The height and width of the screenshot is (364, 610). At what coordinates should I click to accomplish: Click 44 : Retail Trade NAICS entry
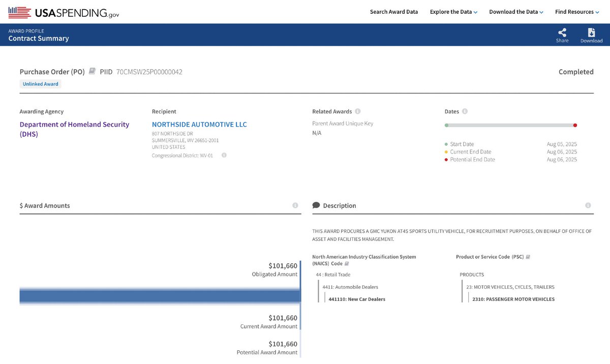tap(333, 275)
